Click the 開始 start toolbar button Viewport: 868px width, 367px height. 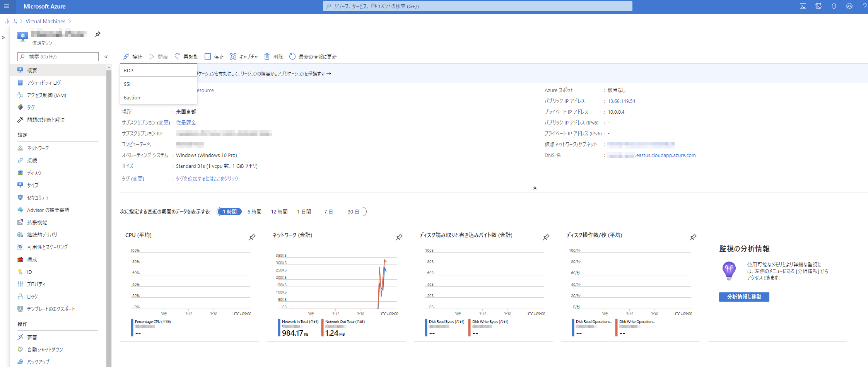158,57
